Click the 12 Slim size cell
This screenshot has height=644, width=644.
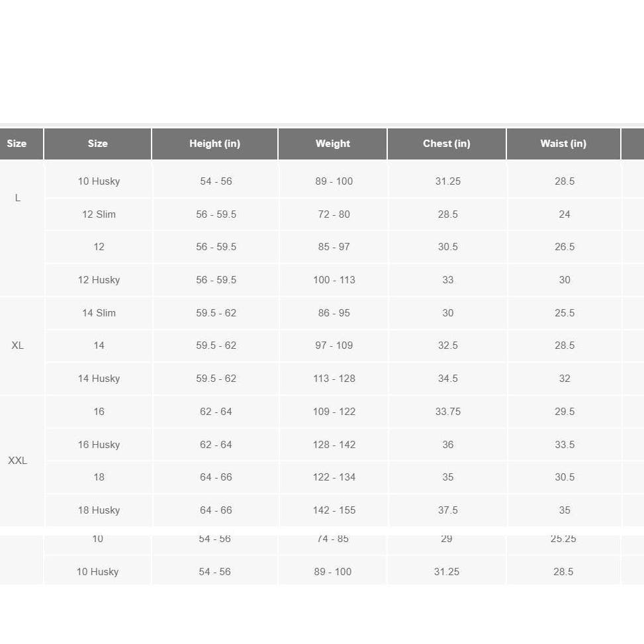tap(99, 214)
